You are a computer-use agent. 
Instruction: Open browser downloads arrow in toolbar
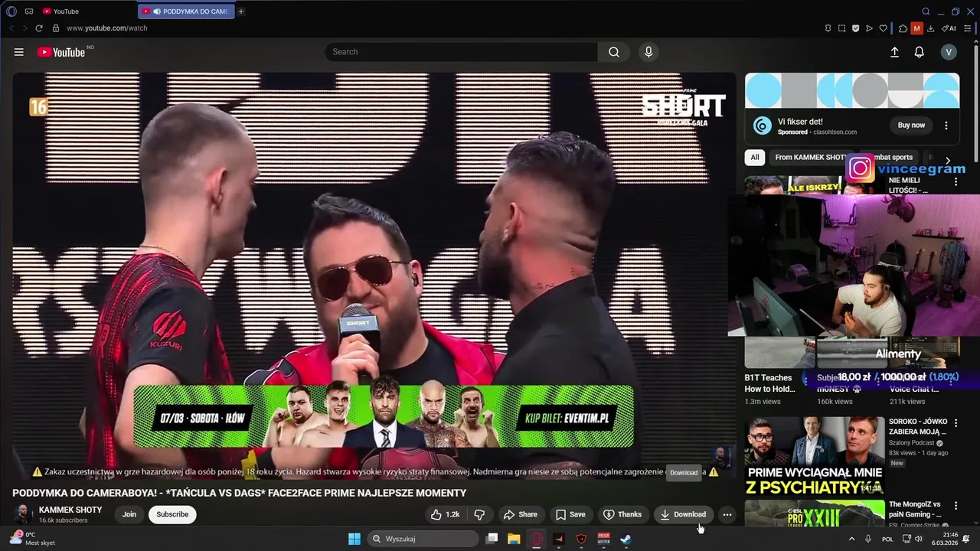930,28
